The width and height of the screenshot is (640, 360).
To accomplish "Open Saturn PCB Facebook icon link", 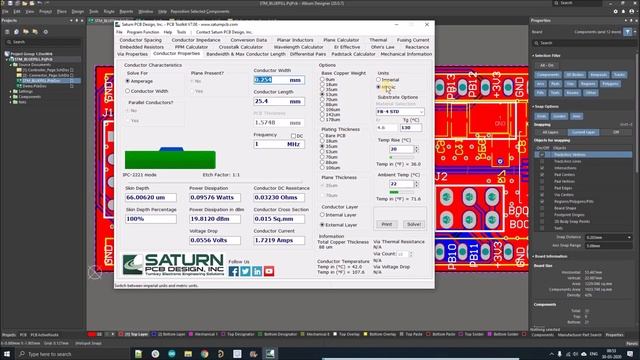I will click(233, 271).
